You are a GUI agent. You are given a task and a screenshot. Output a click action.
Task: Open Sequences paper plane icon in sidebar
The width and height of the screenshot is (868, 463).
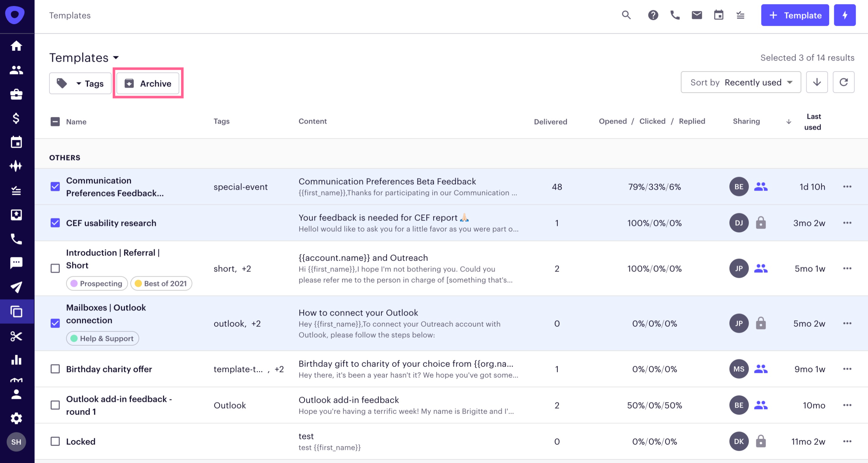point(16,287)
